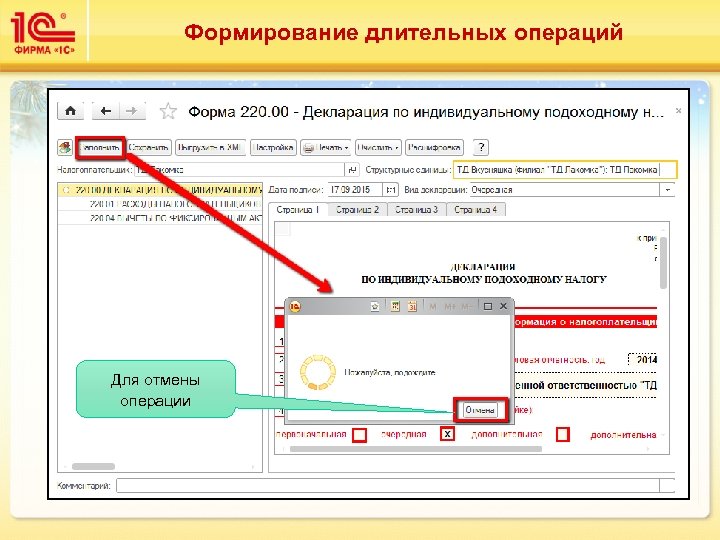Click the Налогоплательщик input field

click(239, 170)
